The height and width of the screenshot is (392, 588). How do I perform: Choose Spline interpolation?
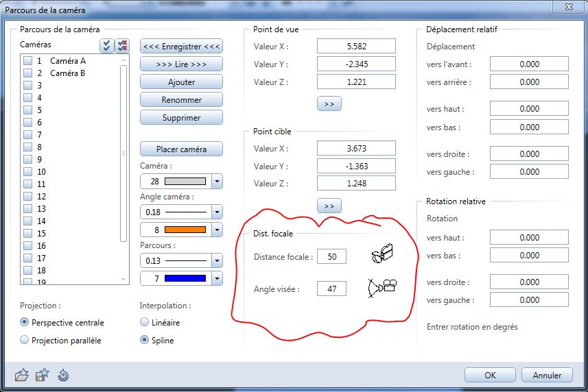coord(144,340)
